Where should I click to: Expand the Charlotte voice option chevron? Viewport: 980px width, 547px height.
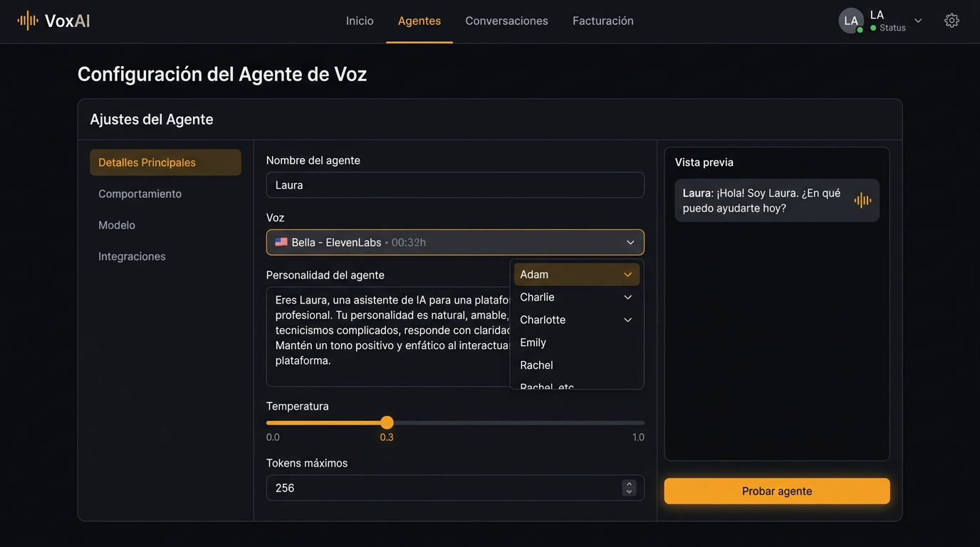click(x=627, y=320)
